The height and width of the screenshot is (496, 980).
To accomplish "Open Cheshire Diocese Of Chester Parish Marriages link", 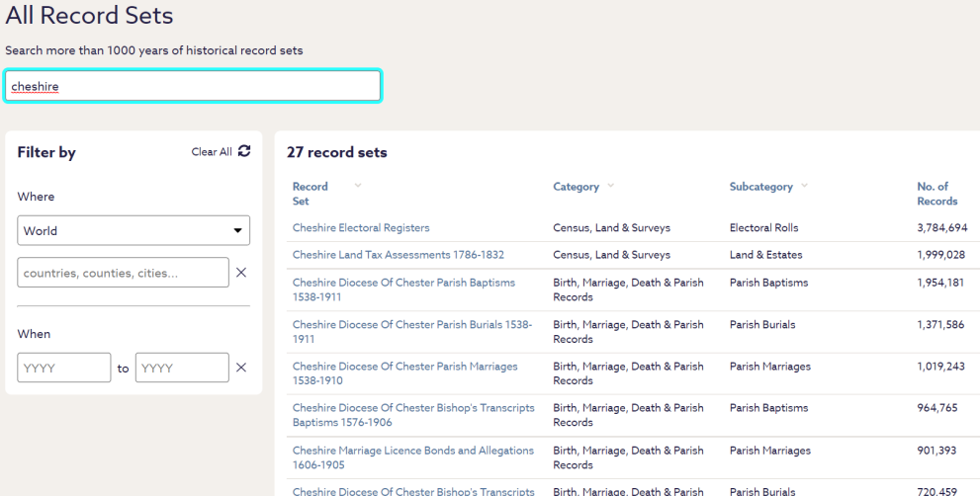I will click(x=405, y=372).
